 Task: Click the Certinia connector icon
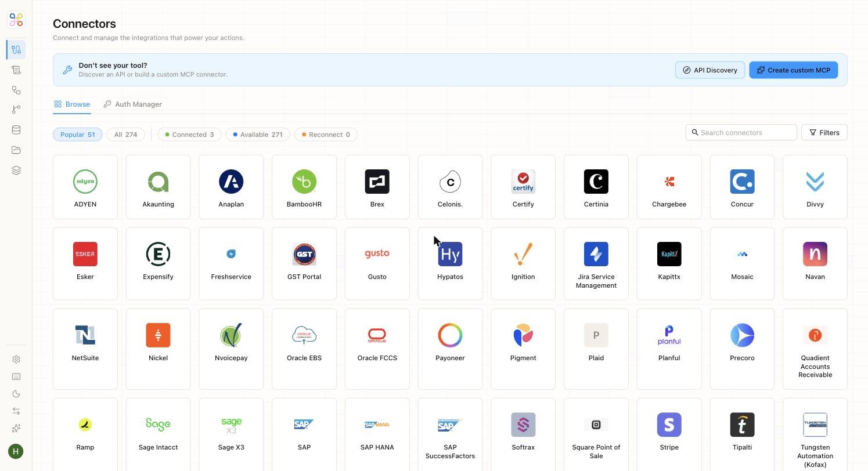[596, 182]
